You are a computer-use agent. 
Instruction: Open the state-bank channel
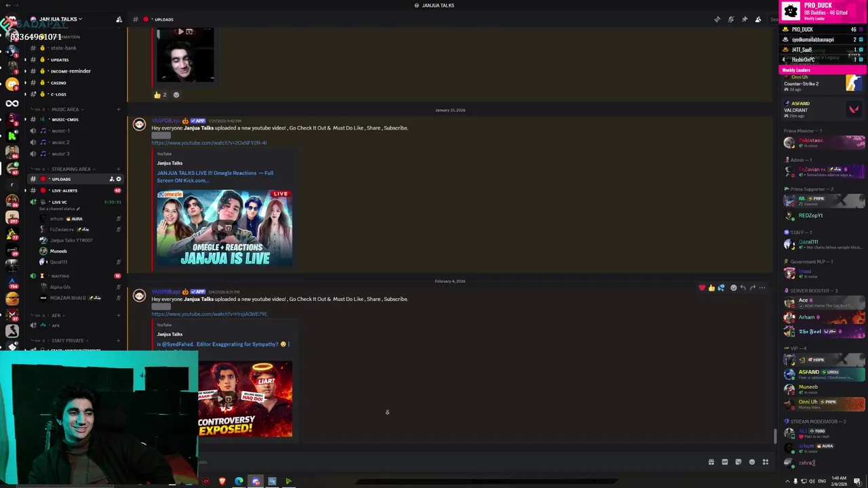(63, 48)
